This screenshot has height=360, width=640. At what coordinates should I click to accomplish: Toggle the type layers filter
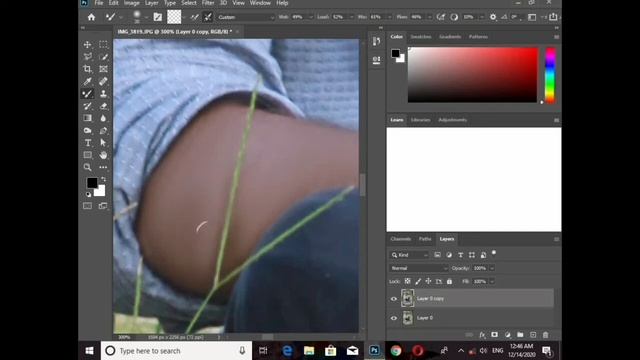point(460,255)
